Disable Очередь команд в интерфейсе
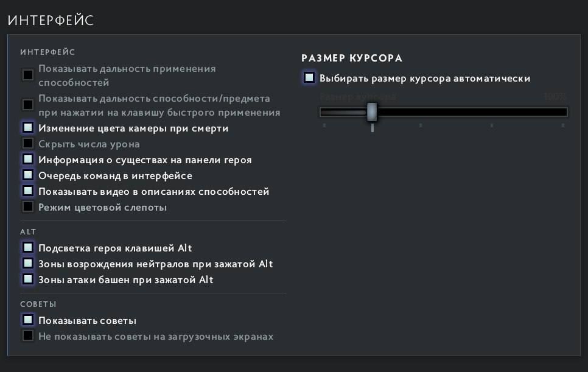Image resolution: width=588 pixels, height=372 pixels. (x=27, y=175)
